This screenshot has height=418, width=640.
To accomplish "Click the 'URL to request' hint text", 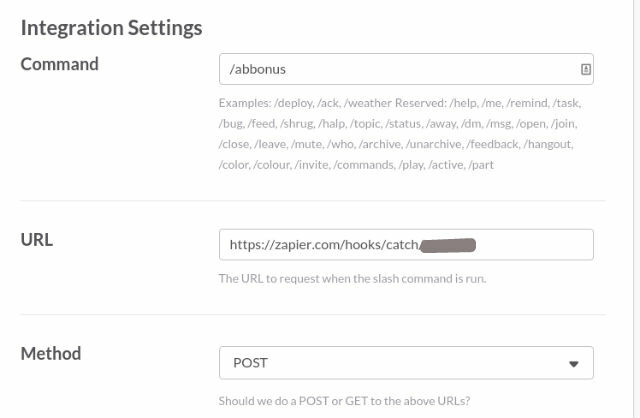I will pyautogui.click(x=352, y=279).
